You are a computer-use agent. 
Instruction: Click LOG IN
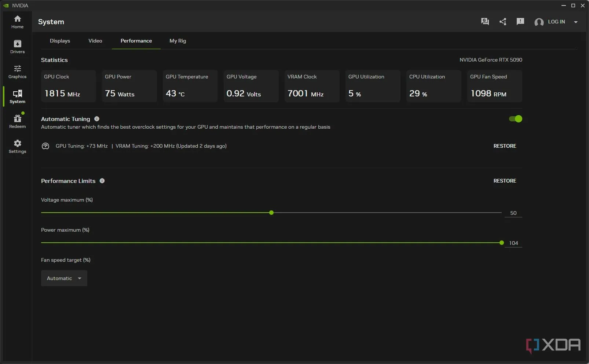coord(556,22)
